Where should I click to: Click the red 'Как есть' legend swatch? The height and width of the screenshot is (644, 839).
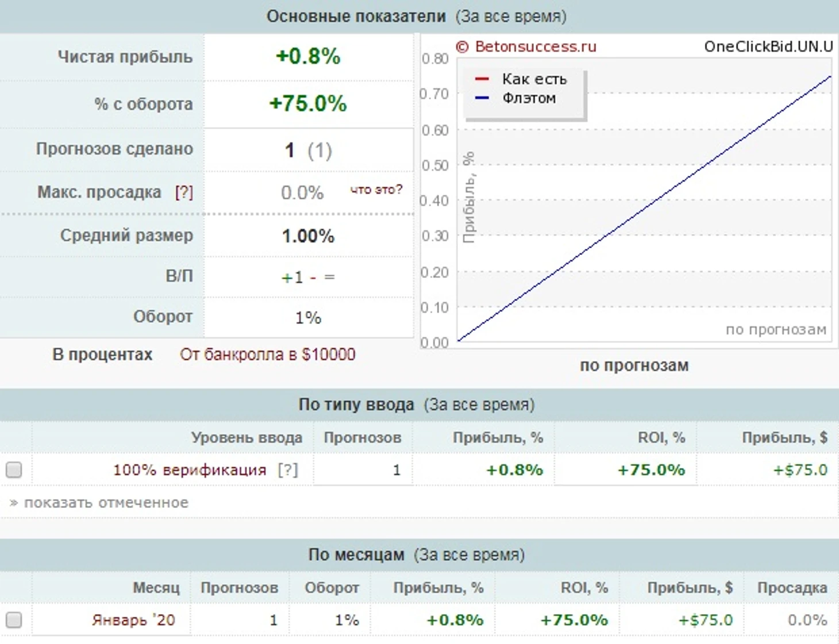(482, 79)
